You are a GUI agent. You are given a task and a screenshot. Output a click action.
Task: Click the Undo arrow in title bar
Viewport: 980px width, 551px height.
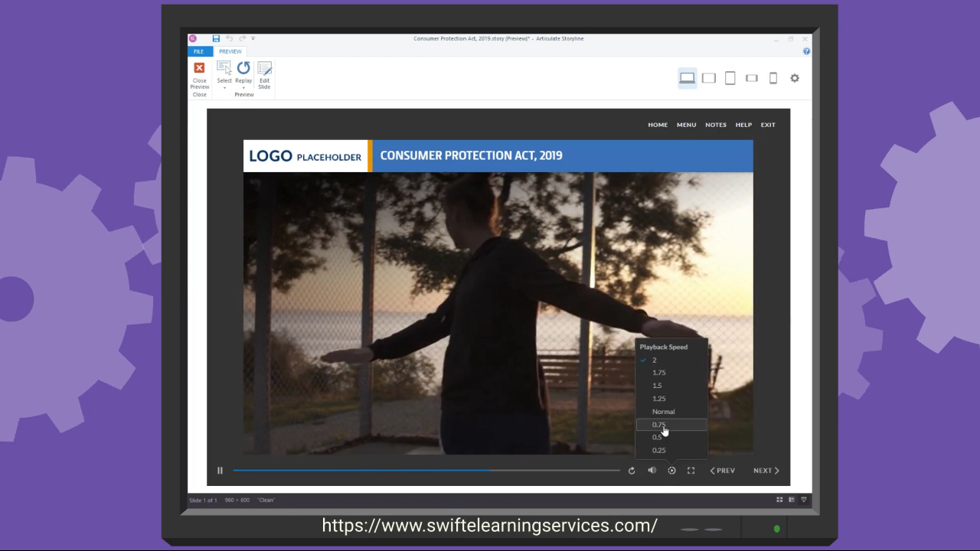(229, 38)
